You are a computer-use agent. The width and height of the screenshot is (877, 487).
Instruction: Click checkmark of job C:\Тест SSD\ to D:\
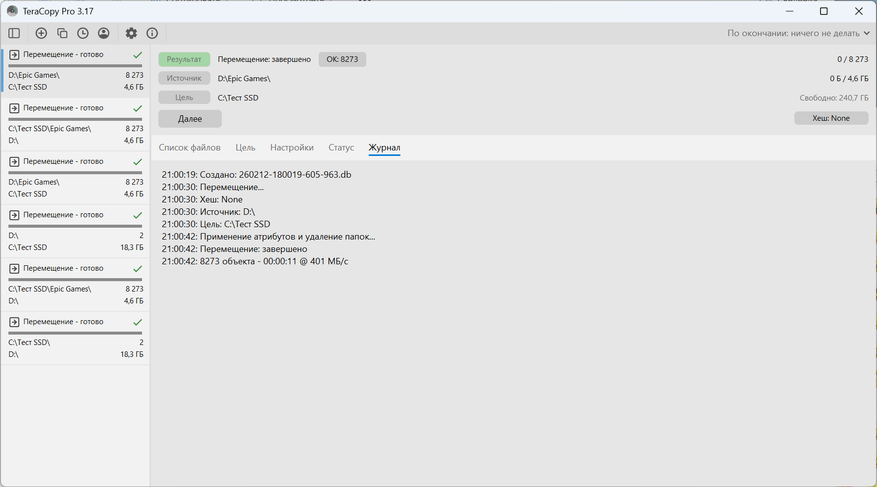pyautogui.click(x=138, y=322)
